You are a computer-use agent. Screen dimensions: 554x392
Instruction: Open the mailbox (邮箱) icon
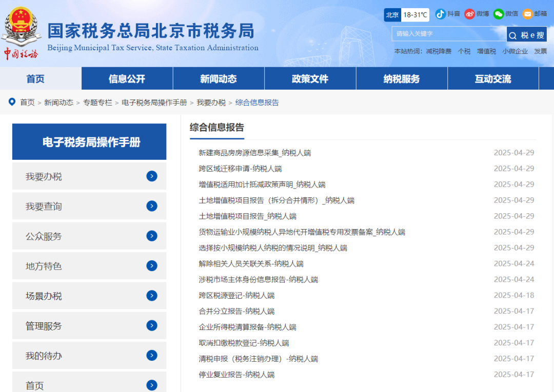click(527, 14)
